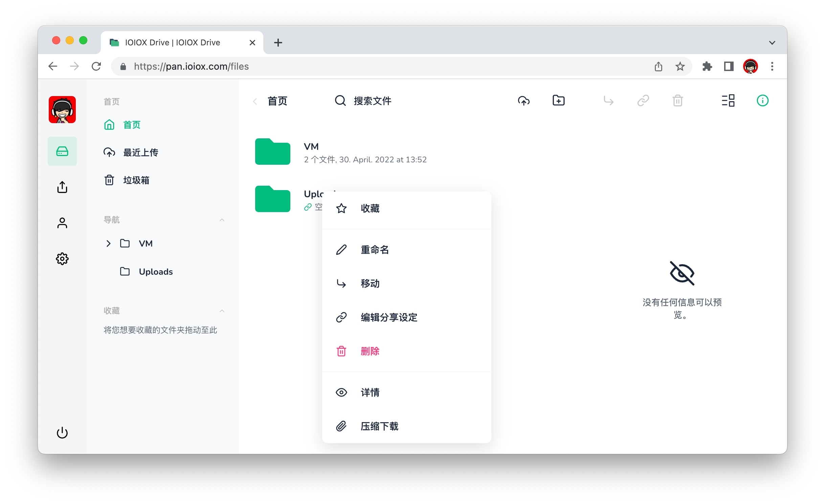Click the upload files cloud icon
Image resolution: width=825 pixels, height=504 pixels.
click(x=523, y=101)
